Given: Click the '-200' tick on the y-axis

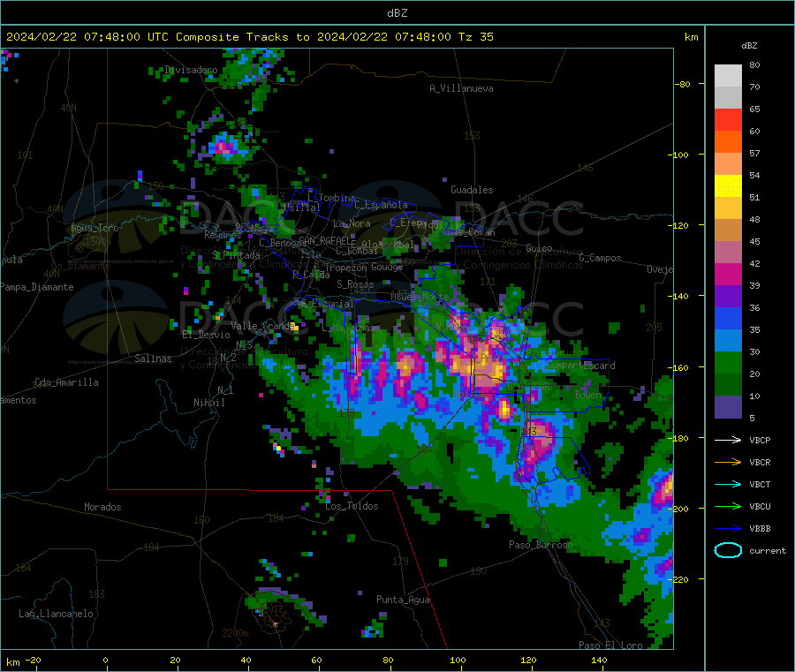Looking at the screenshot, I should (x=678, y=509).
